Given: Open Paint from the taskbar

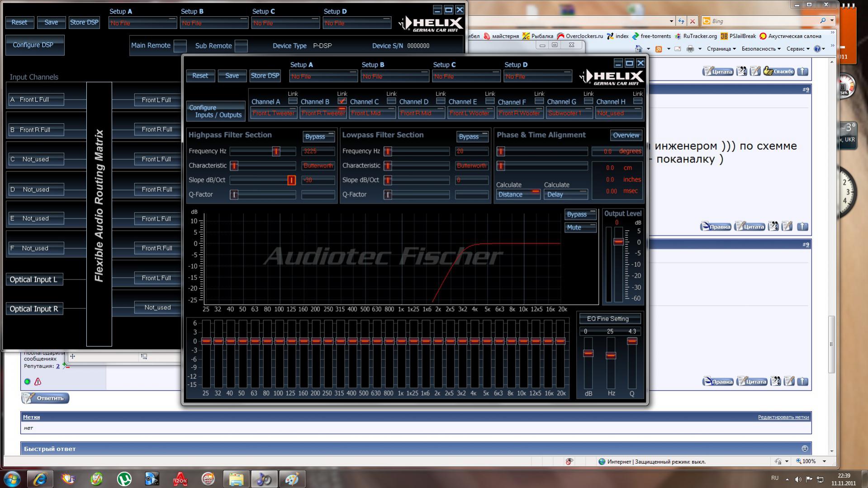Looking at the screenshot, I should pyautogui.click(x=292, y=479).
